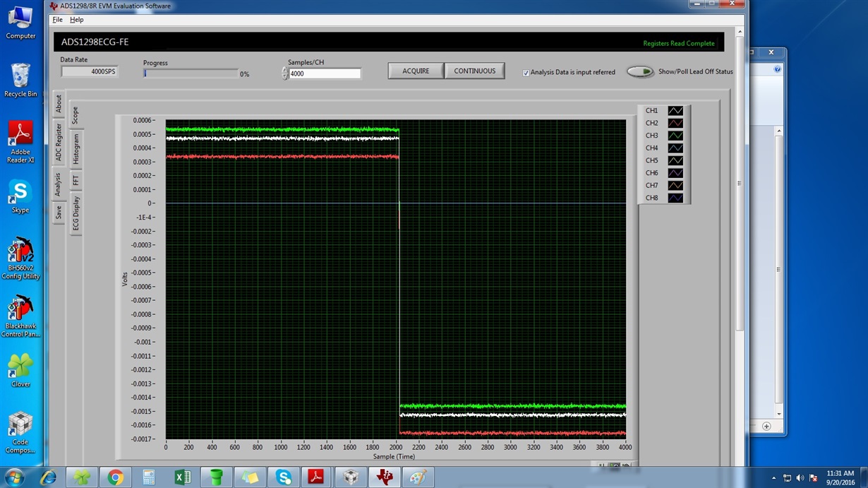Open Paint from the taskbar

(x=418, y=478)
